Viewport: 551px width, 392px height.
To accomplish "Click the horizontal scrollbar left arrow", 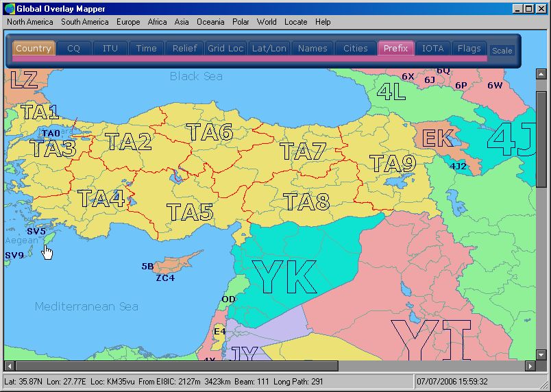I will click(x=10, y=366).
